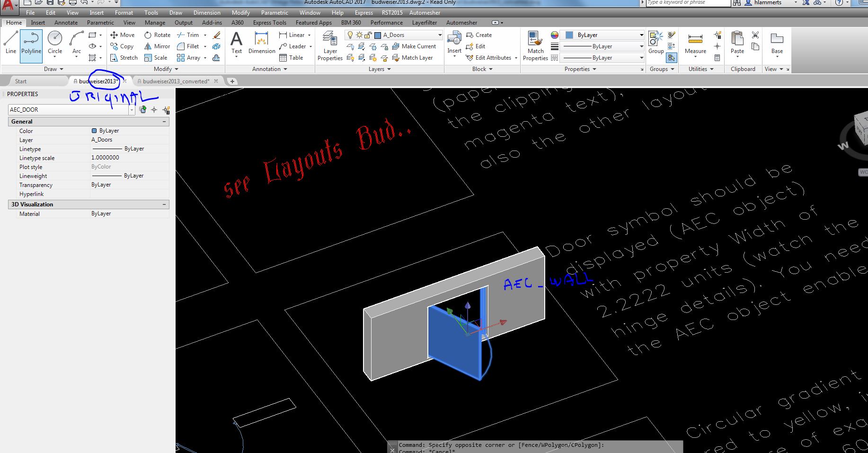Select the Scale tool
This screenshot has width=868, height=453.
click(156, 58)
